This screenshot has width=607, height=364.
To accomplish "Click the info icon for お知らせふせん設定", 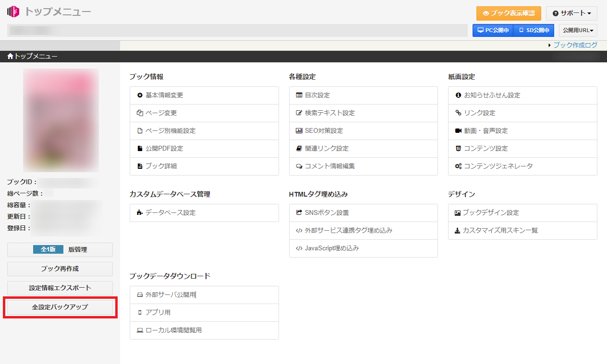I will (458, 95).
